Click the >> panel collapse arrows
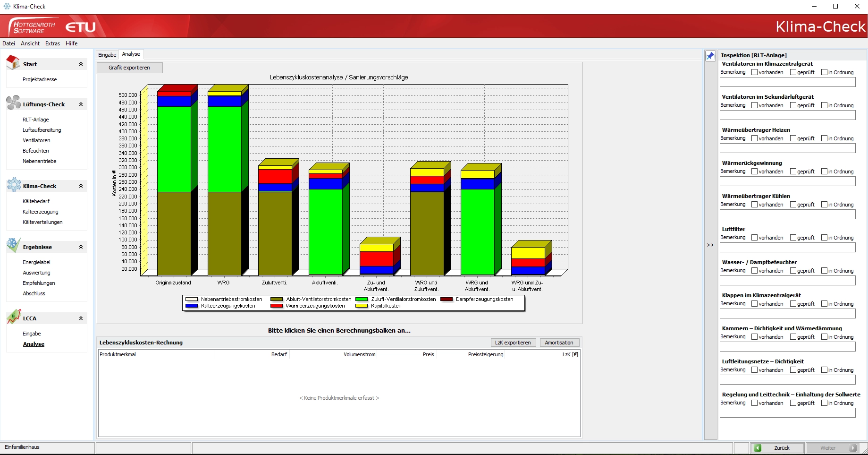Image resolution: width=868 pixels, height=455 pixels. pos(710,245)
